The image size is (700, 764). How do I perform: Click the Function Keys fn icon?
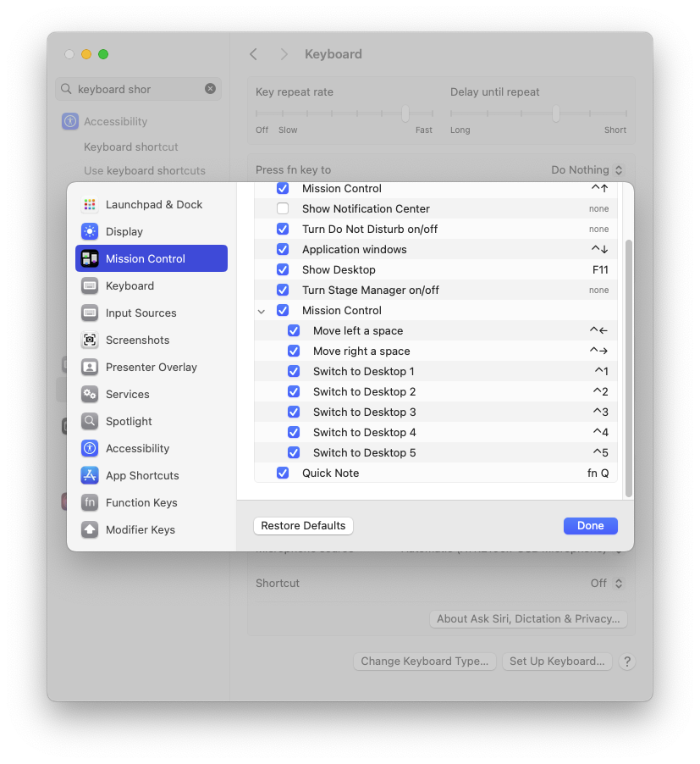pos(90,503)
